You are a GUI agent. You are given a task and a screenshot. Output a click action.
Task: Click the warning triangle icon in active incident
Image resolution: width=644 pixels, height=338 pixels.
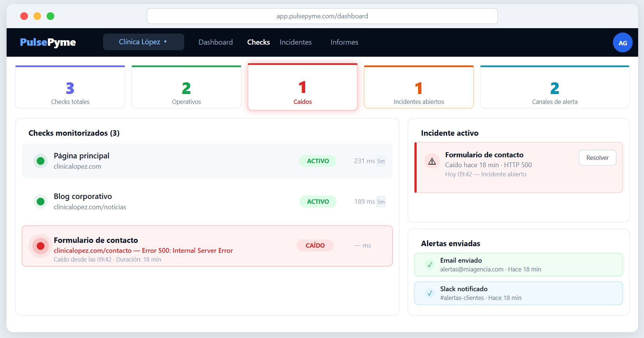[432, 161]
